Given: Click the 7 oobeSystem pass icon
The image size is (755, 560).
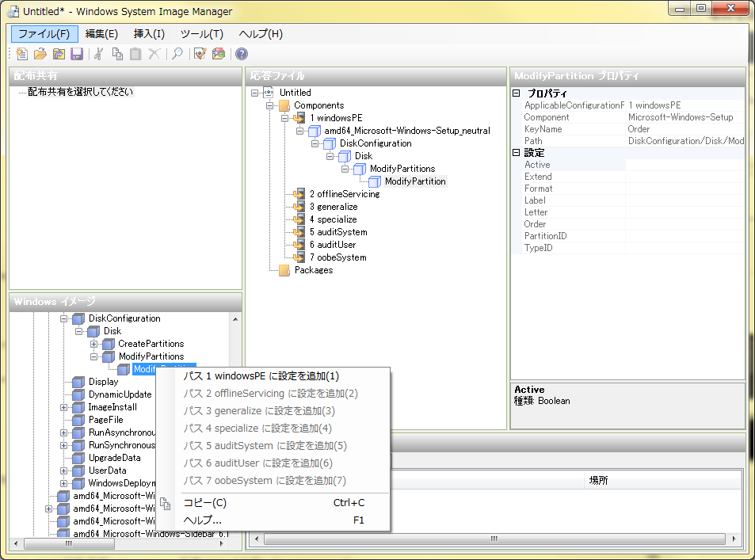Looking at the screenshot, I should [x=299, y=257].
